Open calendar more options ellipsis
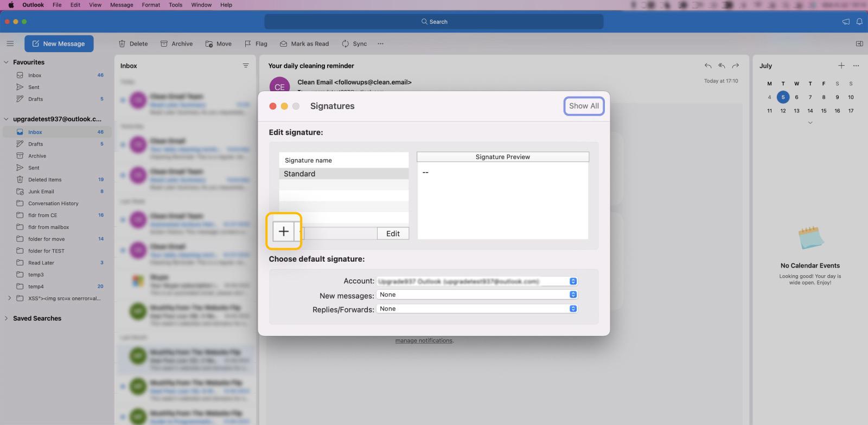Image resolution: width=868 pixels, height=425 pixels. [x=856, y=66]
